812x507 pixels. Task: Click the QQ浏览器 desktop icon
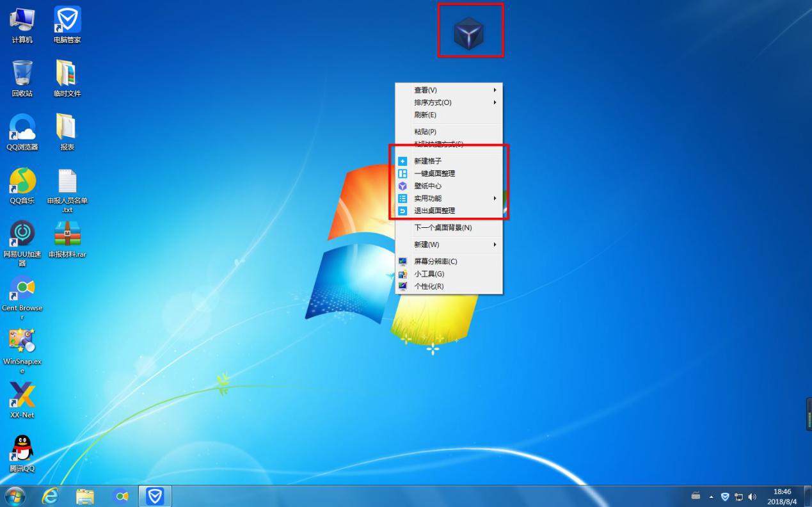(22, 128)
